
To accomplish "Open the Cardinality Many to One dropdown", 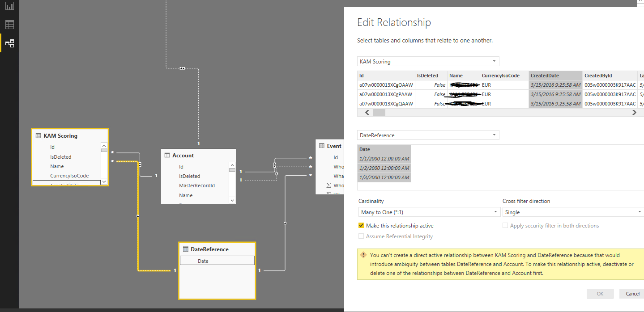I will [429, 212].
